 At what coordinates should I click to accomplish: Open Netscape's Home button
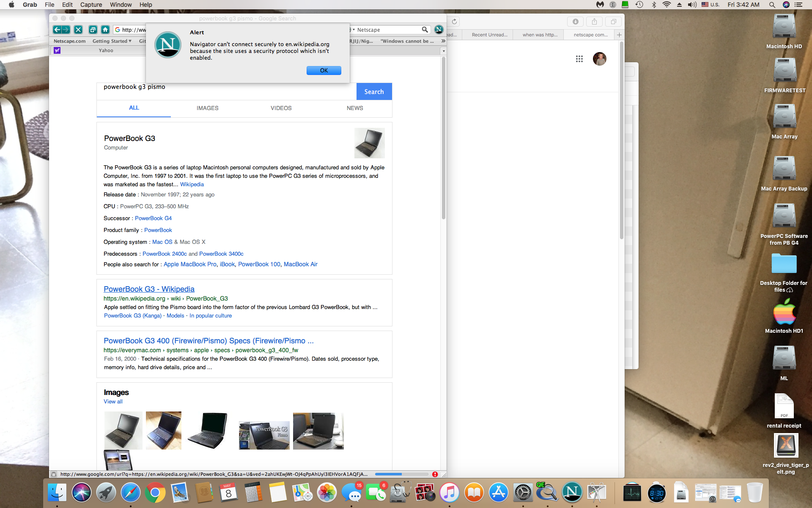[x=105, y=30]
